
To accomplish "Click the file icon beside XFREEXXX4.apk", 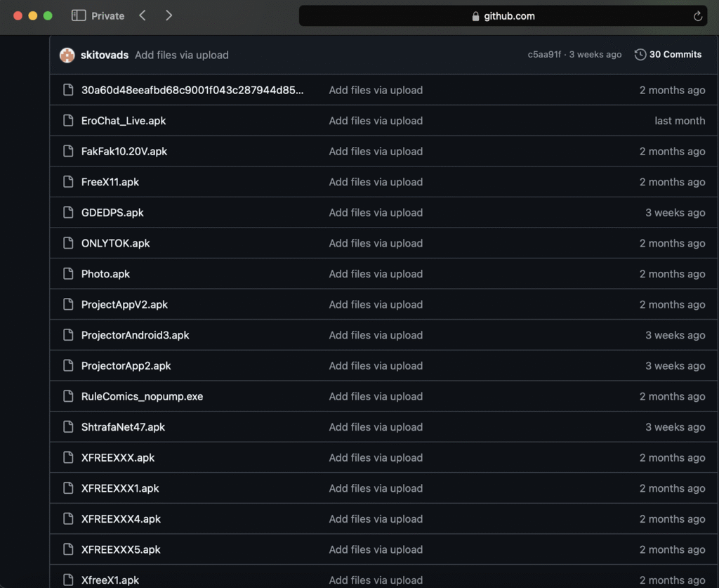I will pyautogui.click(x=68, y=518).
